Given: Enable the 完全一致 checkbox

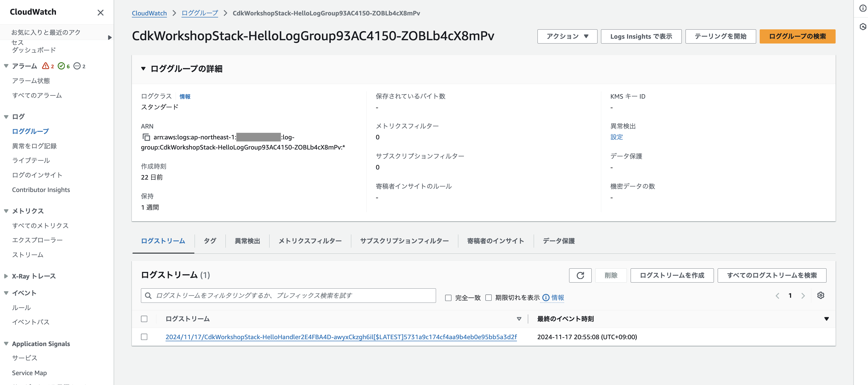Looking at the screenshot, I should pyautogui.click(x=448, y=298).
